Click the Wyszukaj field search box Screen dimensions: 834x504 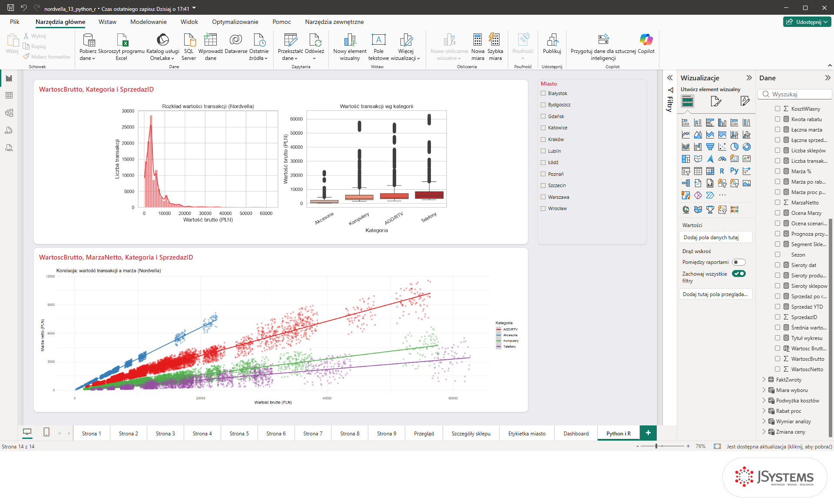(x=795, y=94)
